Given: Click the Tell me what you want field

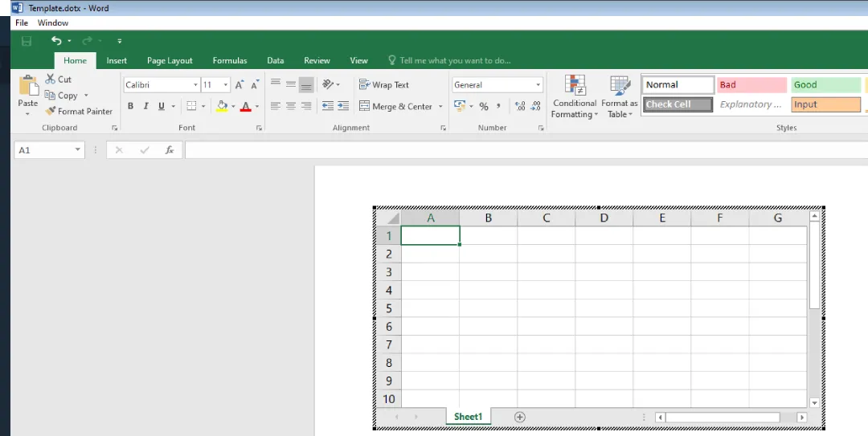Looking at the screenshot, I should pos(449,60).
